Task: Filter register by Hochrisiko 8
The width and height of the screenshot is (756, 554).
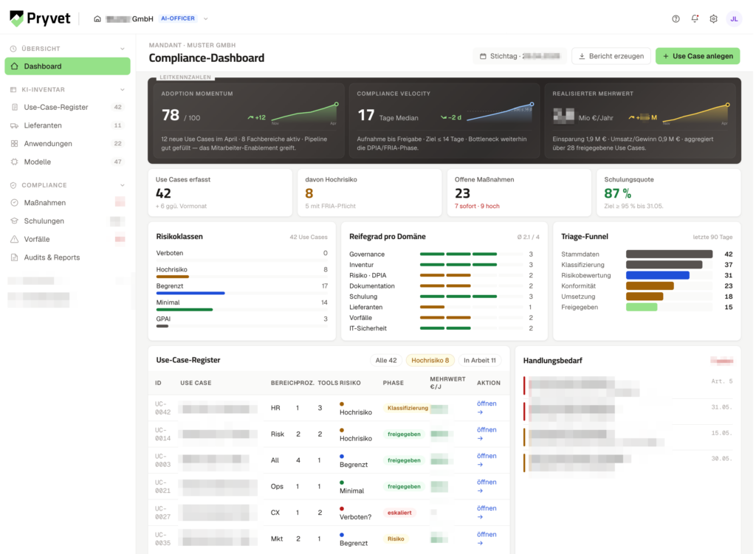Action: 430,360
